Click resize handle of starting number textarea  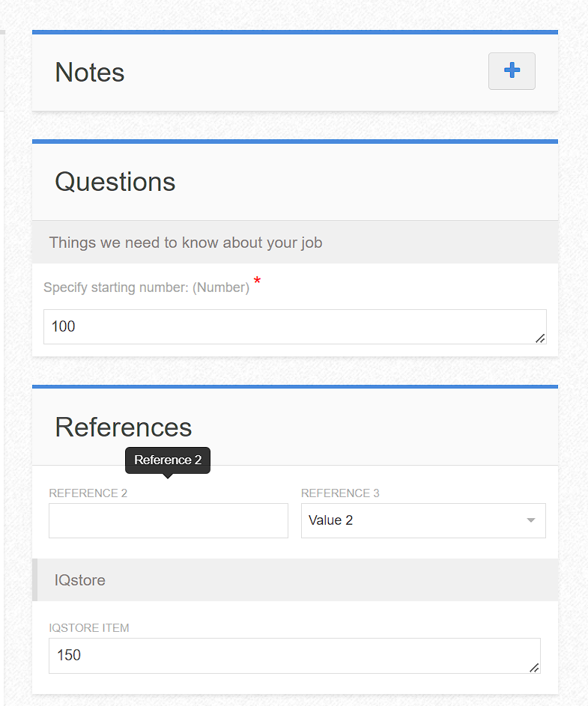(x=540, y=338)
